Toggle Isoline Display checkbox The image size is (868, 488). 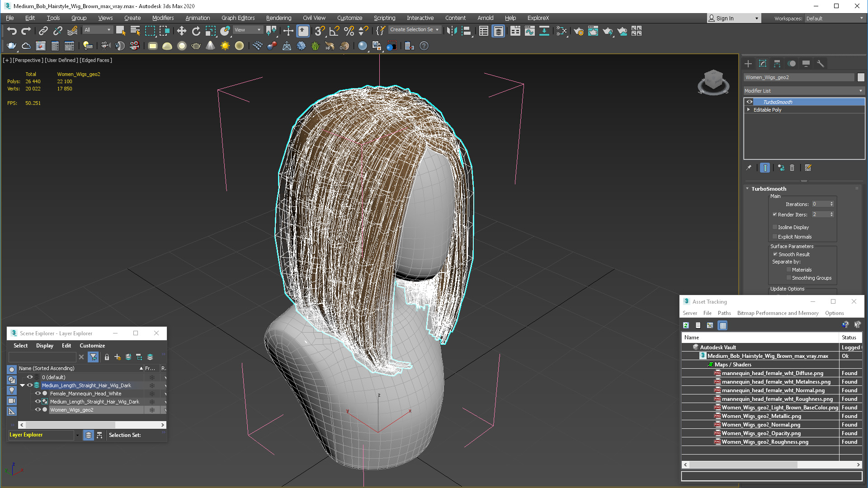(x=775, y=227)
